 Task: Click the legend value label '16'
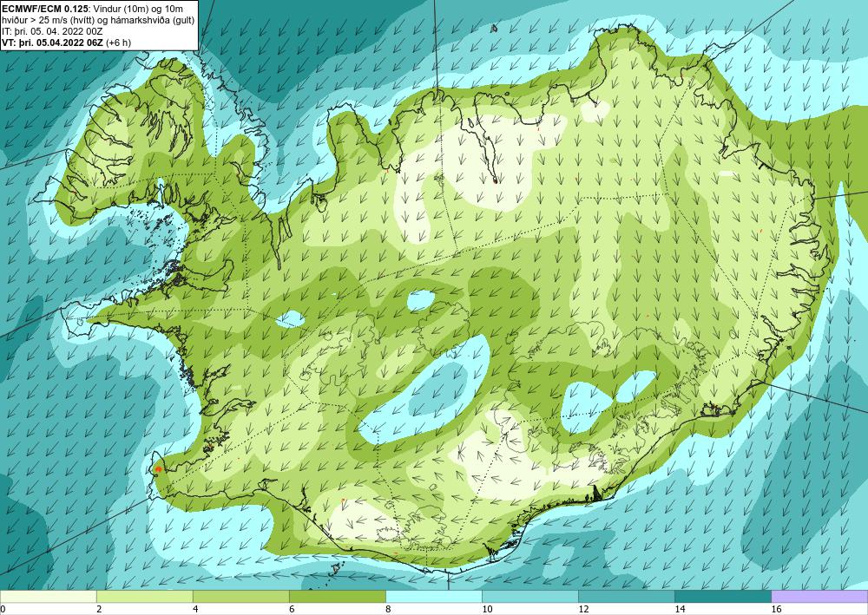777,610
